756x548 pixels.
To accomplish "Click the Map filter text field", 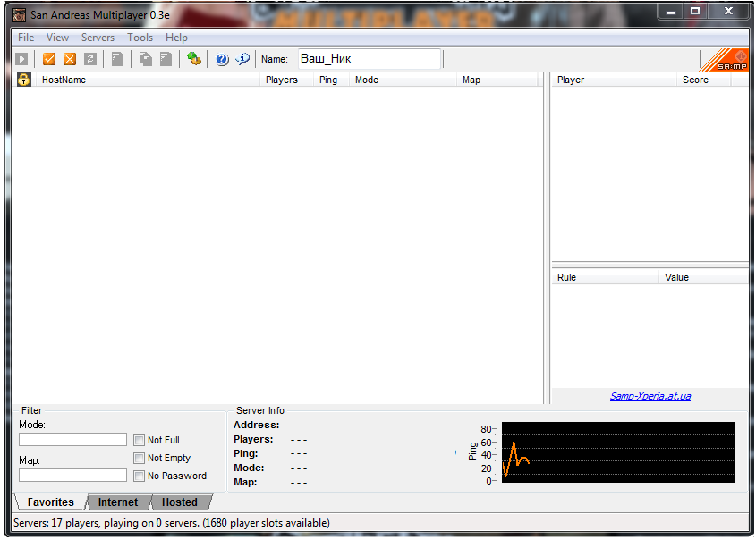I will 72,476.
